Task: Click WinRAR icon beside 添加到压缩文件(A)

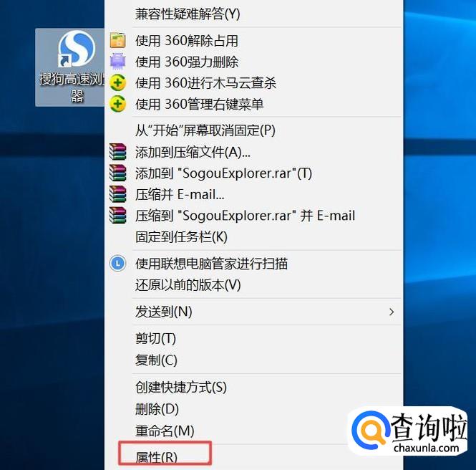Action: click(117, 152)
